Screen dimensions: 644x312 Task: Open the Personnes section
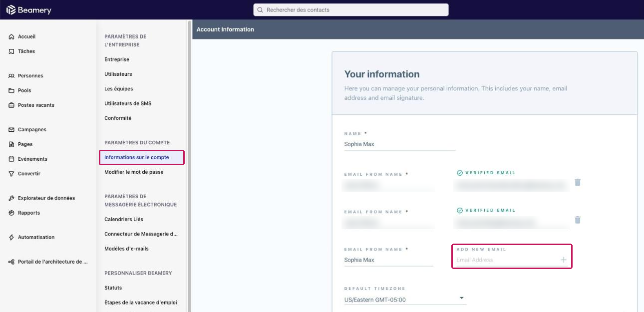(x=30, y=76)
